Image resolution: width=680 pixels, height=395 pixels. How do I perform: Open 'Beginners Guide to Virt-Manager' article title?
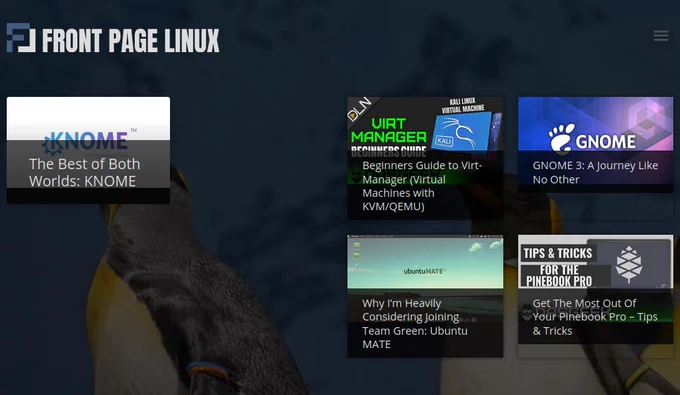(x=422, y=186)
